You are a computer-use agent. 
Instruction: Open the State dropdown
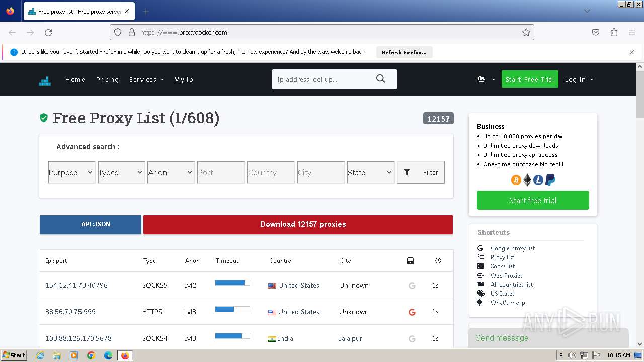coord(370,172)
